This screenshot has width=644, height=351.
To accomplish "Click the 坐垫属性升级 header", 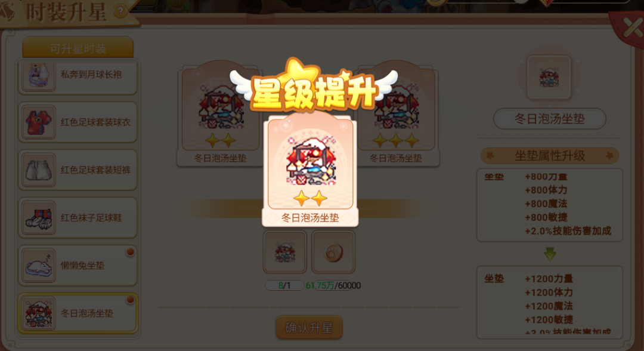I will point(550,156).
